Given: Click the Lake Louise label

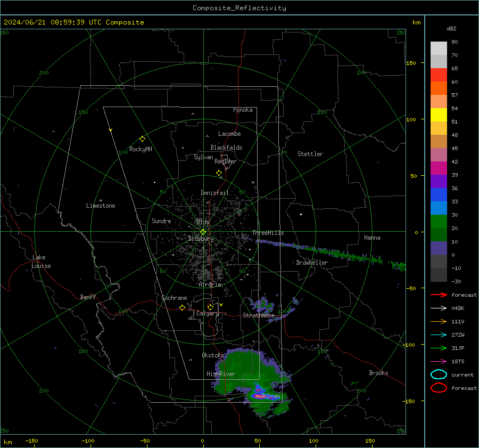Looking at the screenshot, I should 41,262.
